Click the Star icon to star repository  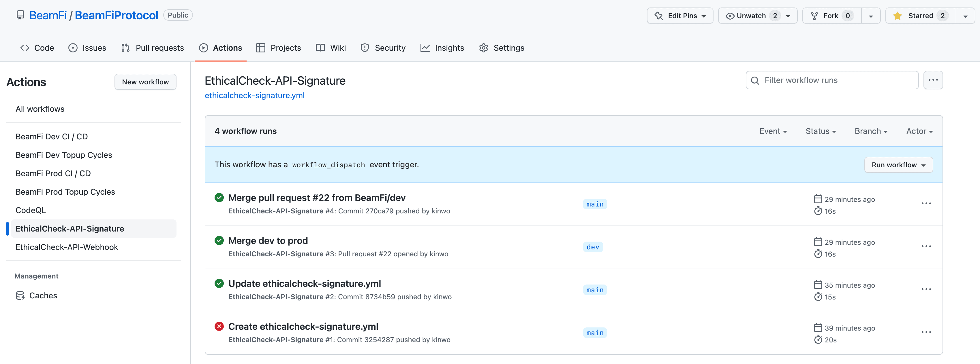pos(898,16)
